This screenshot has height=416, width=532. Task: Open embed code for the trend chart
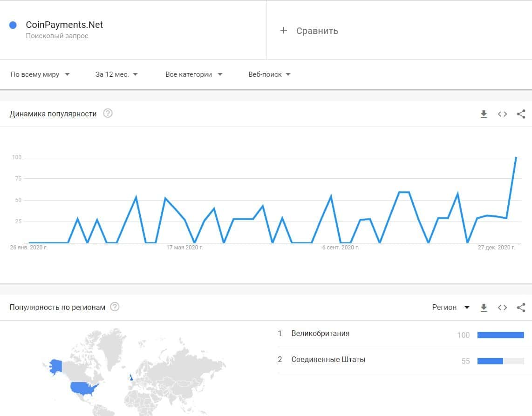tap(502, 114)
